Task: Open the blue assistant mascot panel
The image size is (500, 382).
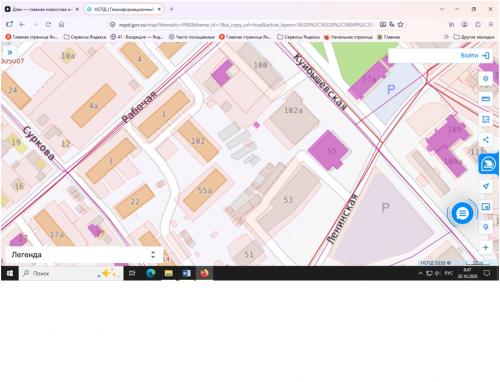Action: [x=488, y=164]
